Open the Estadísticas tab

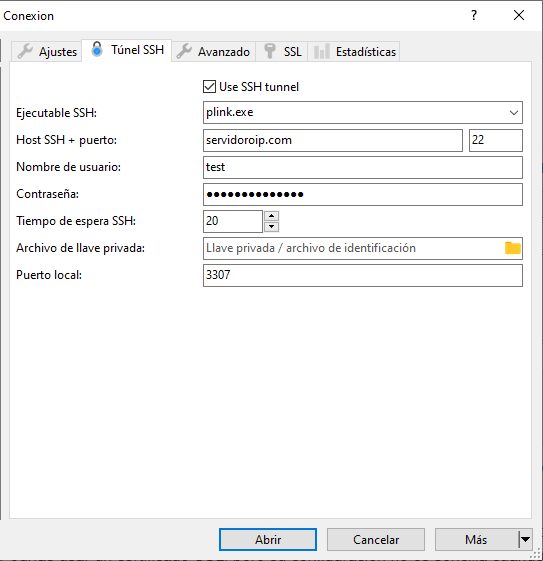pyautogui.click(x=354, y=52)
